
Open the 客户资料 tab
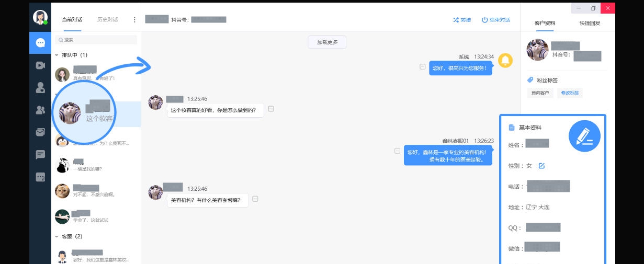[545, 23]
